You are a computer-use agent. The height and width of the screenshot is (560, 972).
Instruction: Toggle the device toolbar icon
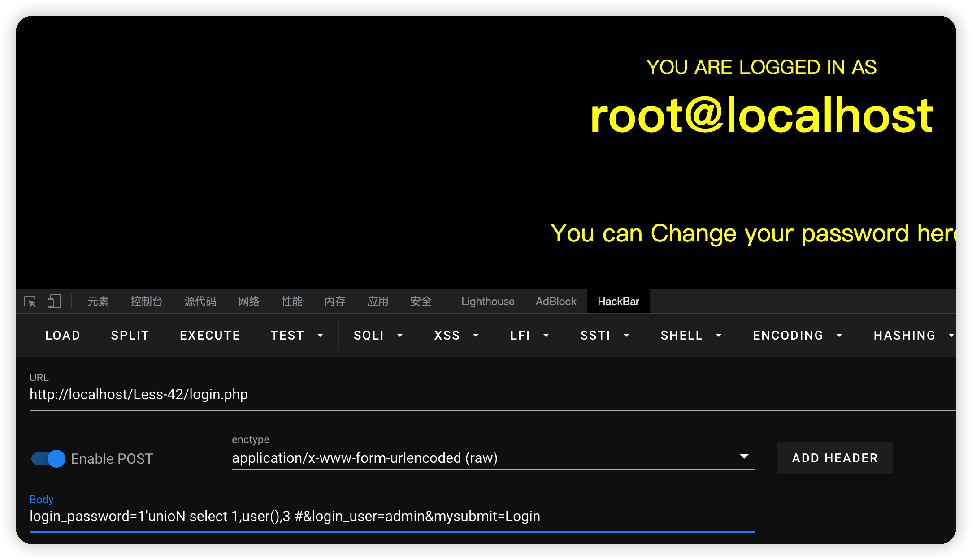[x=54, y=302]
